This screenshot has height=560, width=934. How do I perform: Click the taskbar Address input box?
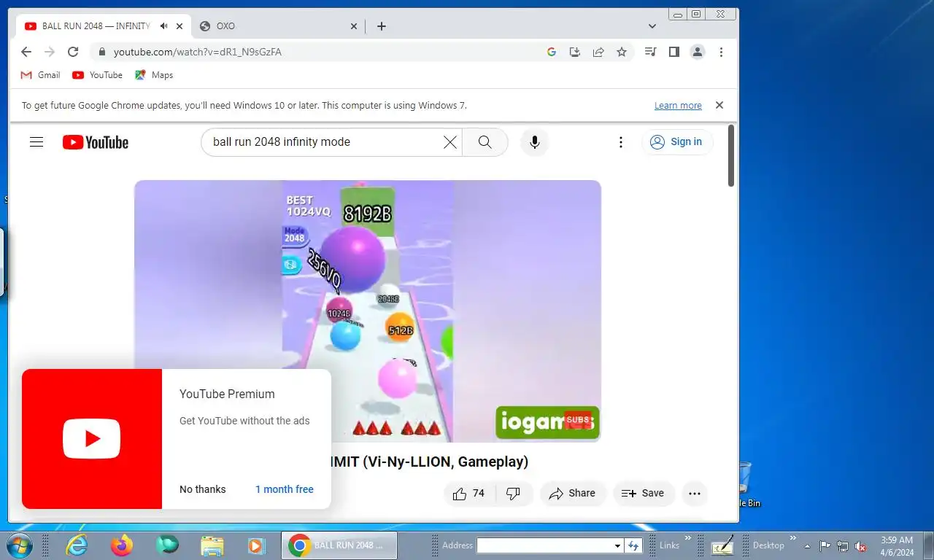point(544,545)
